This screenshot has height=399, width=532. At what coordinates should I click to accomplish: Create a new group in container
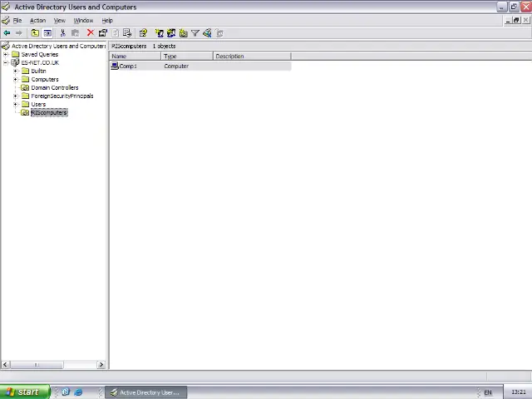tap(171, 33)
